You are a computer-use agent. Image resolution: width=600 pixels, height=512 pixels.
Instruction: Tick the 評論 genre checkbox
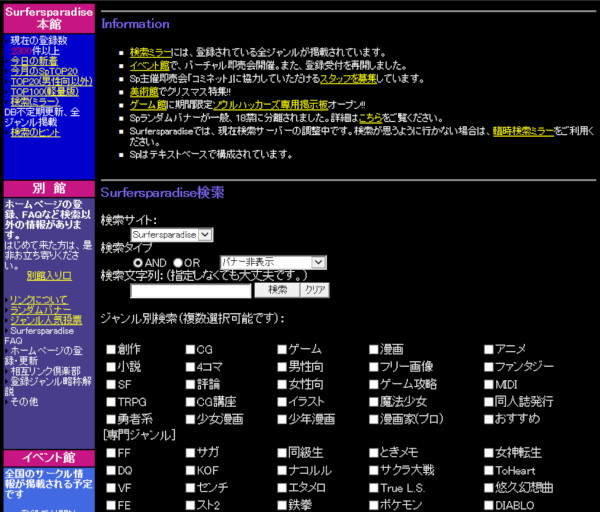point(190,384)
